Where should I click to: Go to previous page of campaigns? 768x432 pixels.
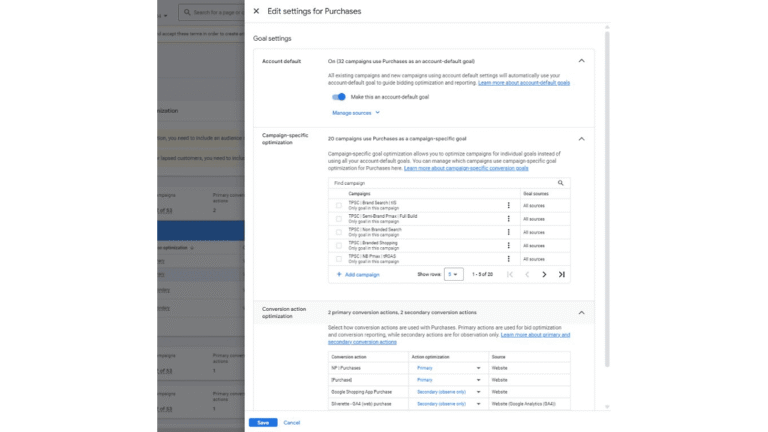point(527,274)
